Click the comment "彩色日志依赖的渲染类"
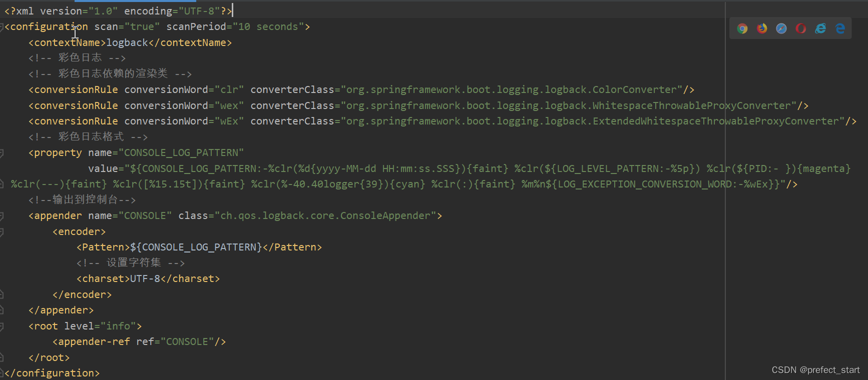The image size is (868, 380). tap(110, 74)
